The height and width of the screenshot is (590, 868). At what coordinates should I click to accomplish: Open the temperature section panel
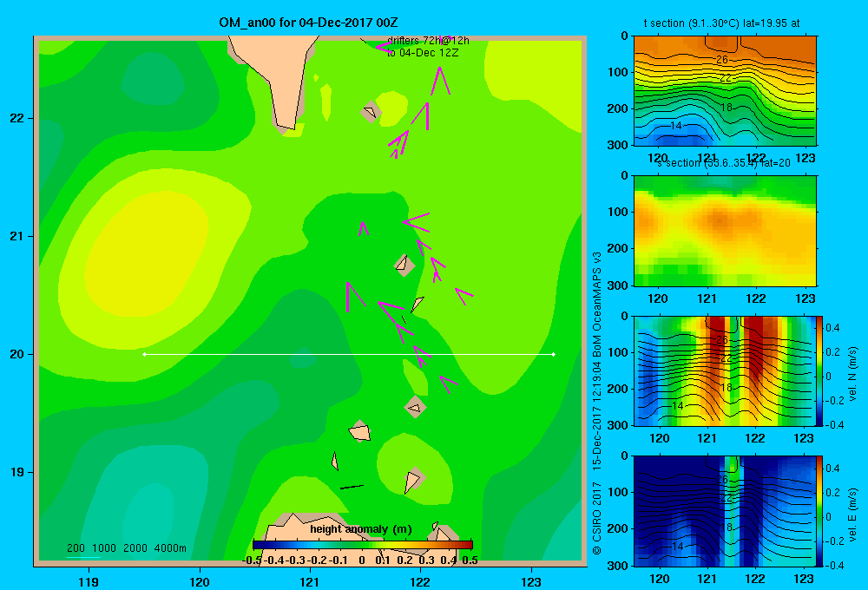[725, 91]
